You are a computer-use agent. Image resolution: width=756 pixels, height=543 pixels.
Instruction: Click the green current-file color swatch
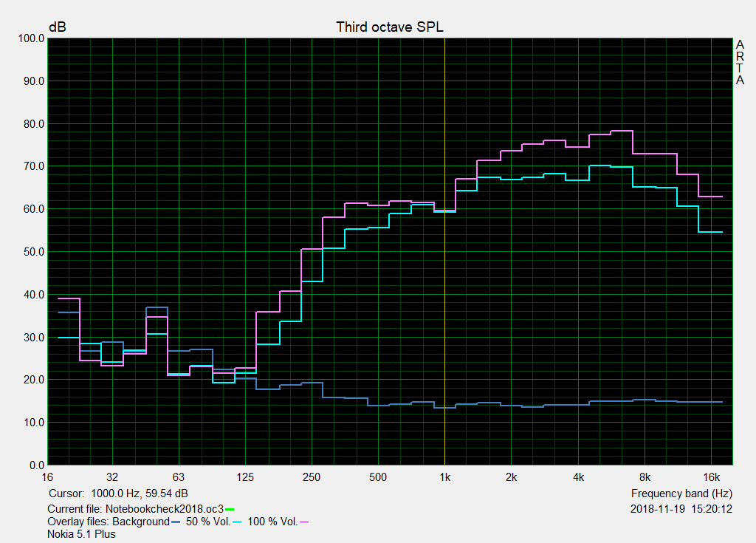coord(230,509)
